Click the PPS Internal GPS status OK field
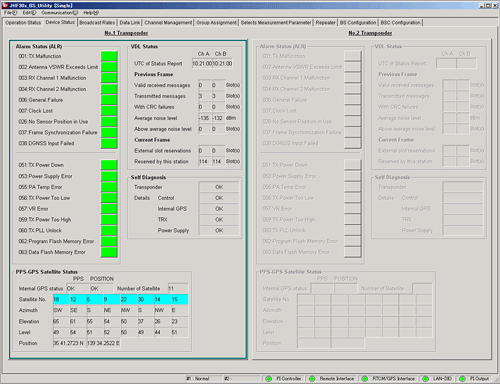 78,288
